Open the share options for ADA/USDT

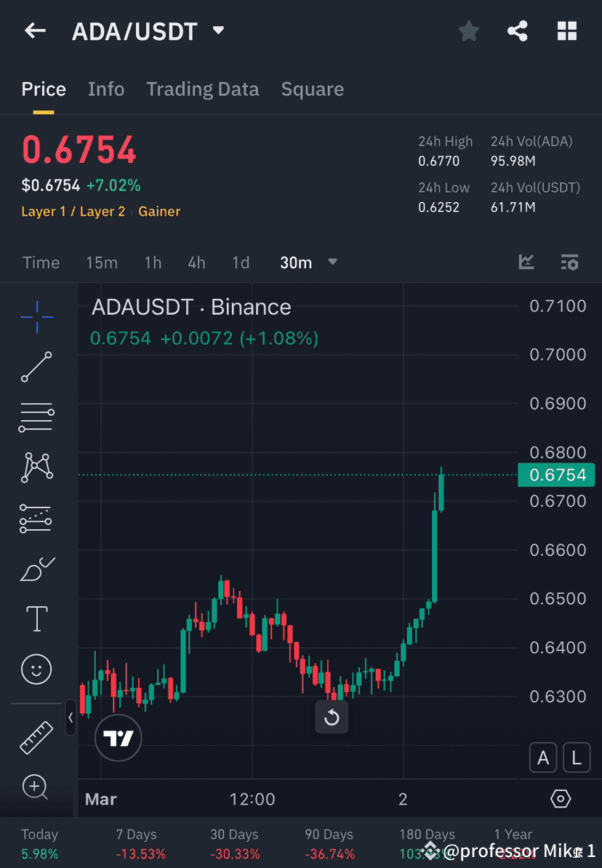518,31
